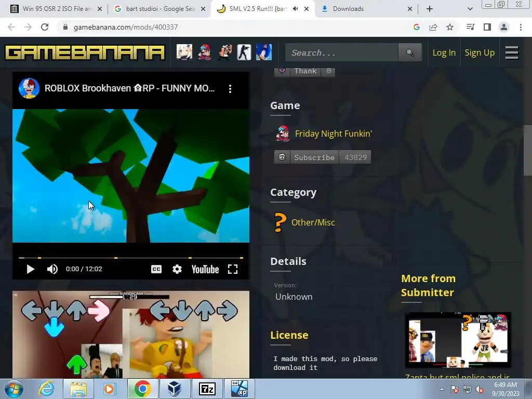Open the Counter-Strike game icon in header
This screenshot has width=532, height=399.
[x=244, y=52]
